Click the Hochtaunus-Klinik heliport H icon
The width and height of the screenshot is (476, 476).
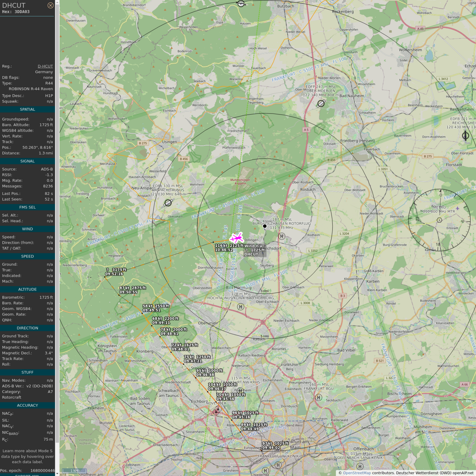241,307
